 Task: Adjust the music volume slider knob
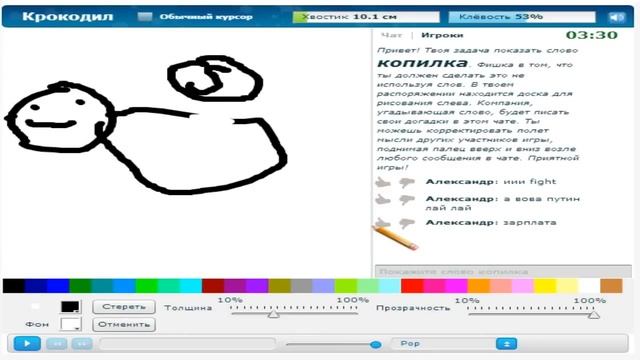[376, 344]
